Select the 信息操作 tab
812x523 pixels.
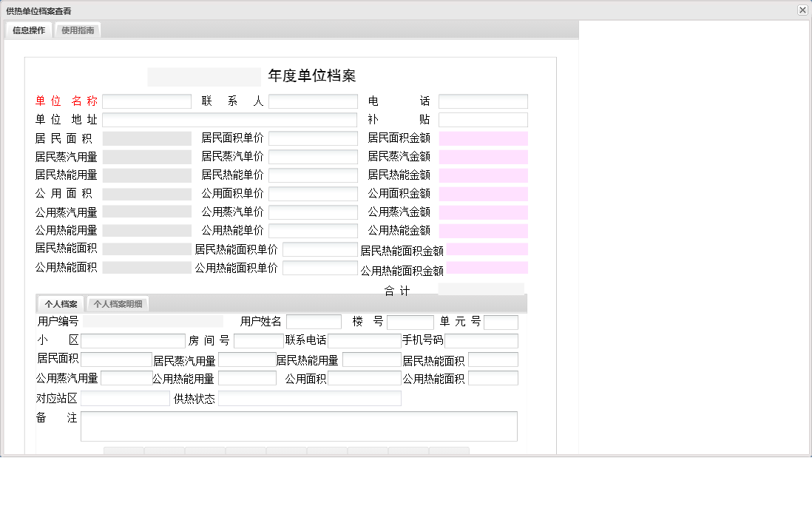click(27, 30)
